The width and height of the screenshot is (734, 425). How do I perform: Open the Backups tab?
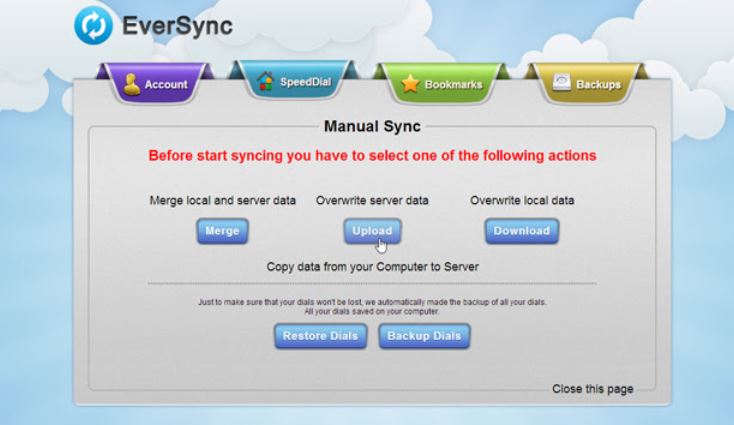click(586, 84)
